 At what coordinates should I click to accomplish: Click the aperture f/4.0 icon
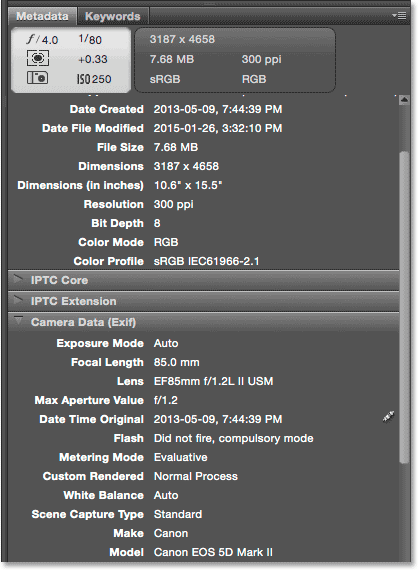[x=42, y=39]
